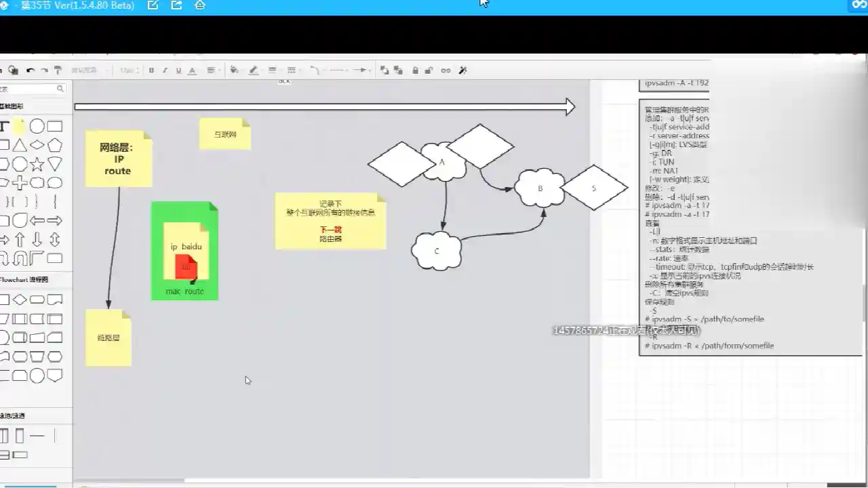Click the undo arrow in the toolbar
This screenshot has width=868, height=488.
pos(31,70)
